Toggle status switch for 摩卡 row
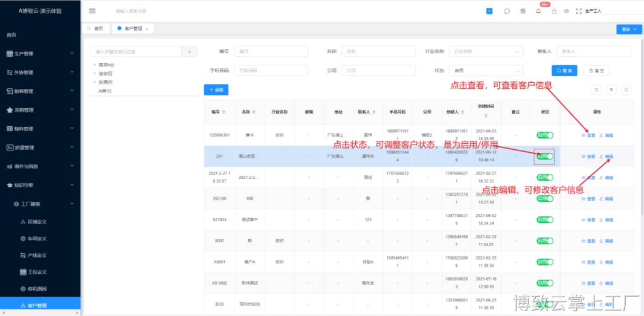The image size is (644, 316). pyautogui.click(x=544, y=135)
